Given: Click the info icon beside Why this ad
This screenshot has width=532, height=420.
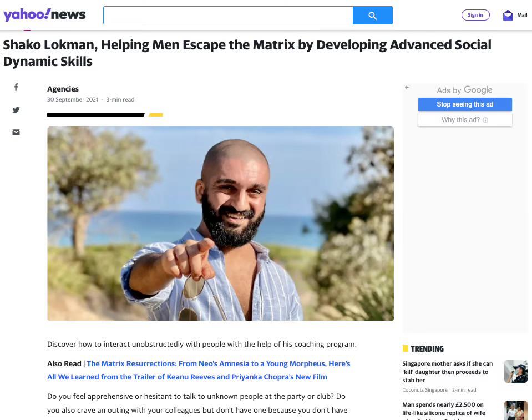Looking at the screenshot, I should [485, 120].
